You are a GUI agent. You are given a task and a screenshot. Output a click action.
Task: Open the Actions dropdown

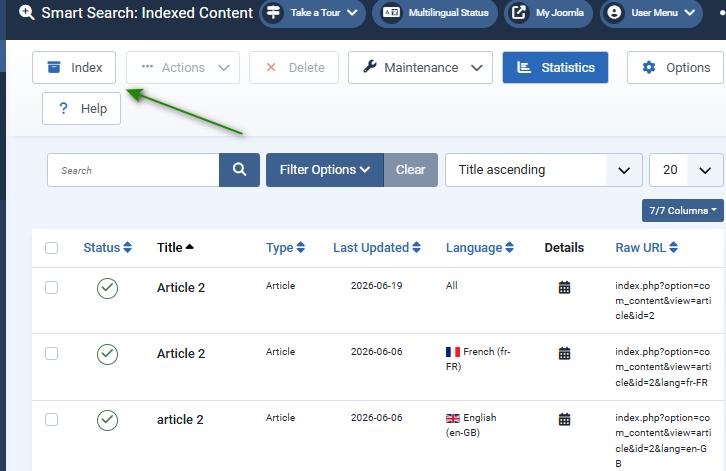tap(183, 68)
